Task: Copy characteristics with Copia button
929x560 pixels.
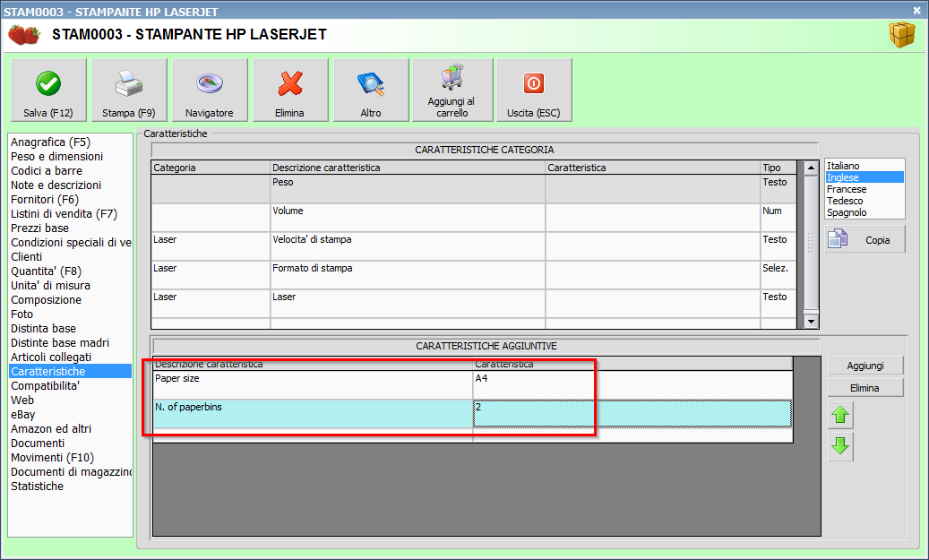Action: pos(865,239)
